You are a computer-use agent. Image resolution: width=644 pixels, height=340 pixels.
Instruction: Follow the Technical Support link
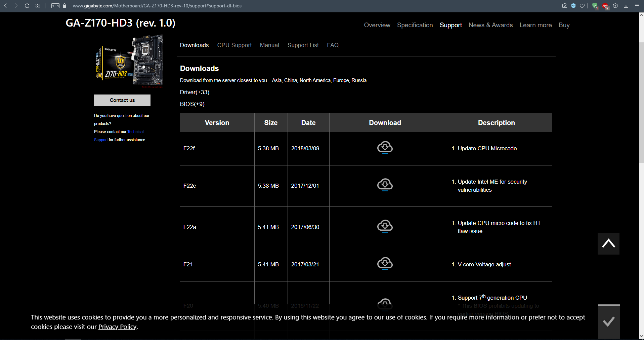coord(135,132)
